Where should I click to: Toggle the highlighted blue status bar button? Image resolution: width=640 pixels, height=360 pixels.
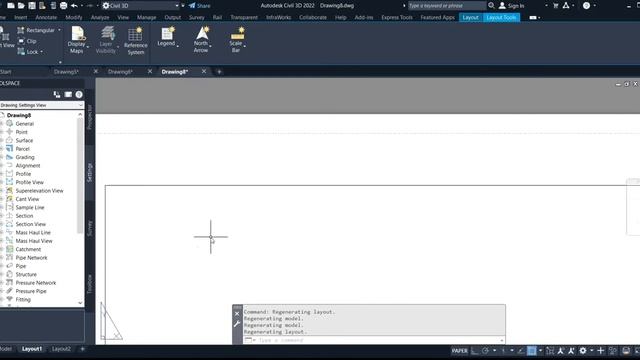pos(531,351)
